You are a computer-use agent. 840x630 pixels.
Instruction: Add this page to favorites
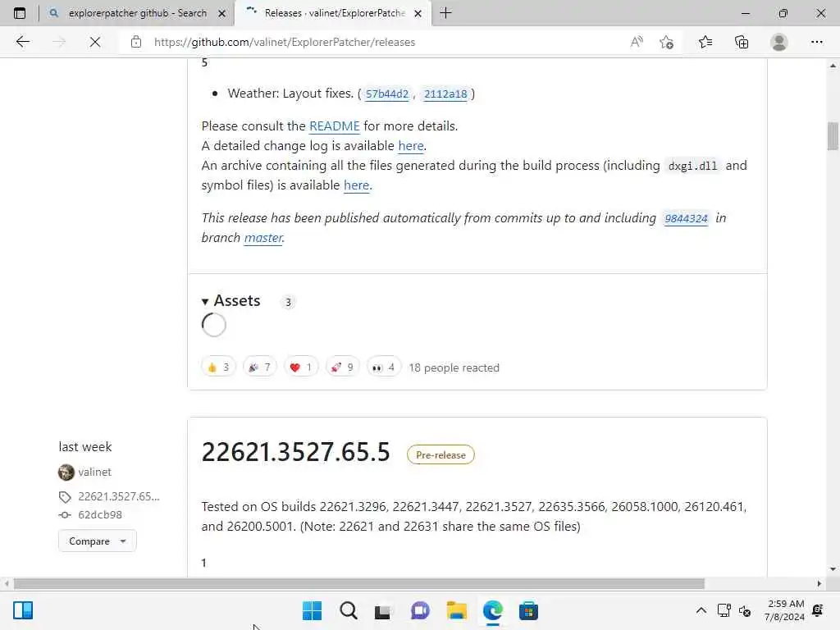[666, 42]
